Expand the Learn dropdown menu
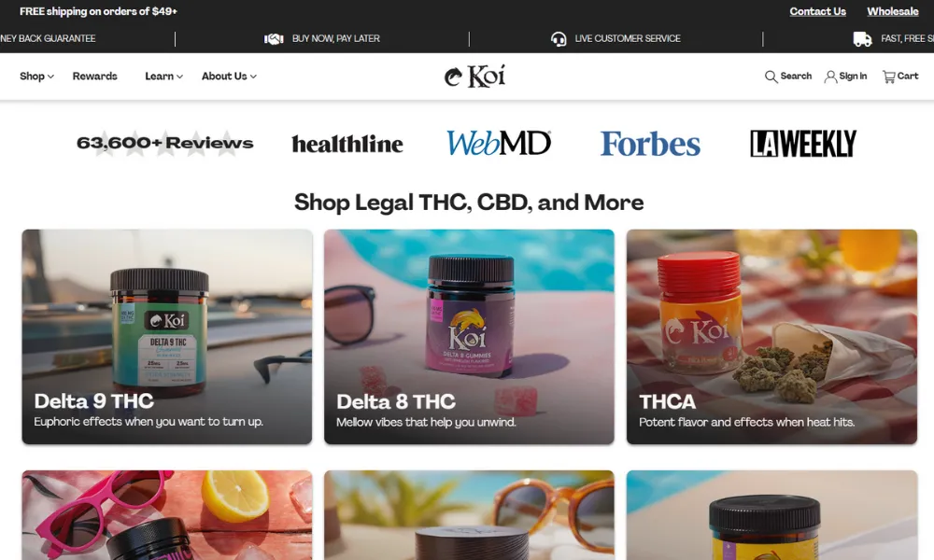The image size is (934, 560). pos(163,77)
